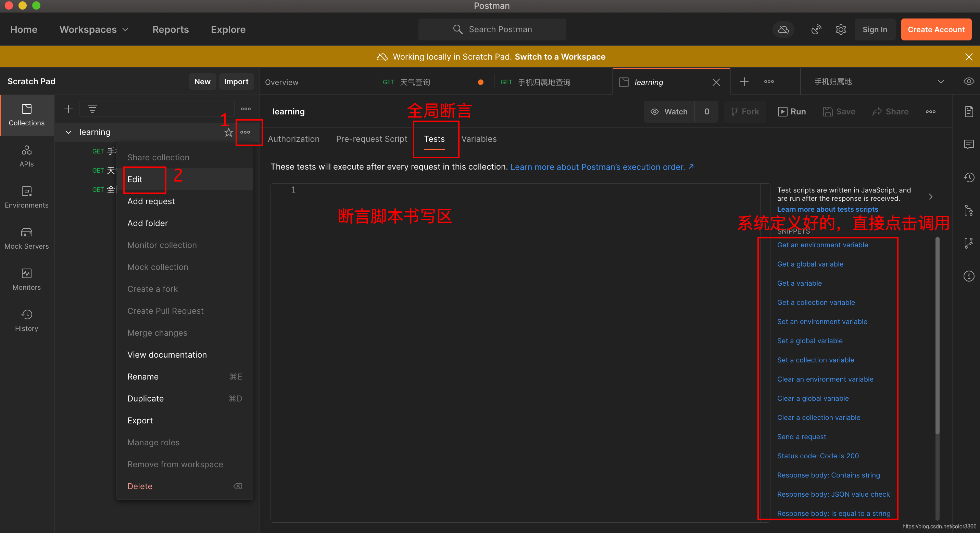Screen dimensions: 980x533
Task: Collapse the learning collection tree
Action: [68, 132]
